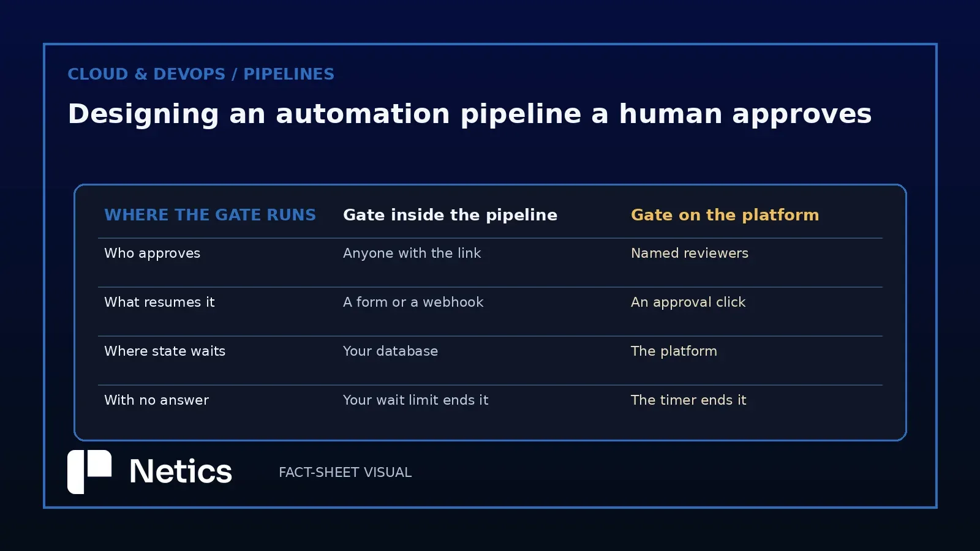The height and width of the screenshot is (551, 980).
Task: Click the 'FACT-SHEET VISUAL' label
Action: (345, 472)
